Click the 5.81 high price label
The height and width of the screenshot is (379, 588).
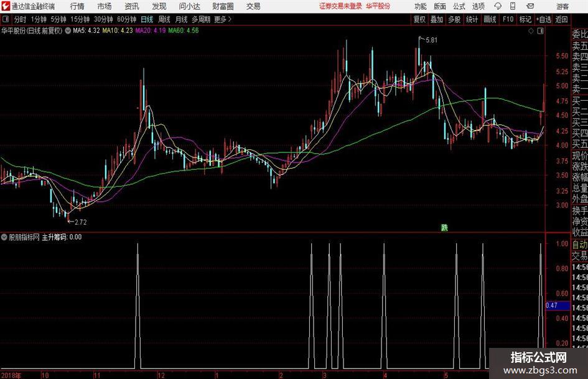click(x=431, y=40)
